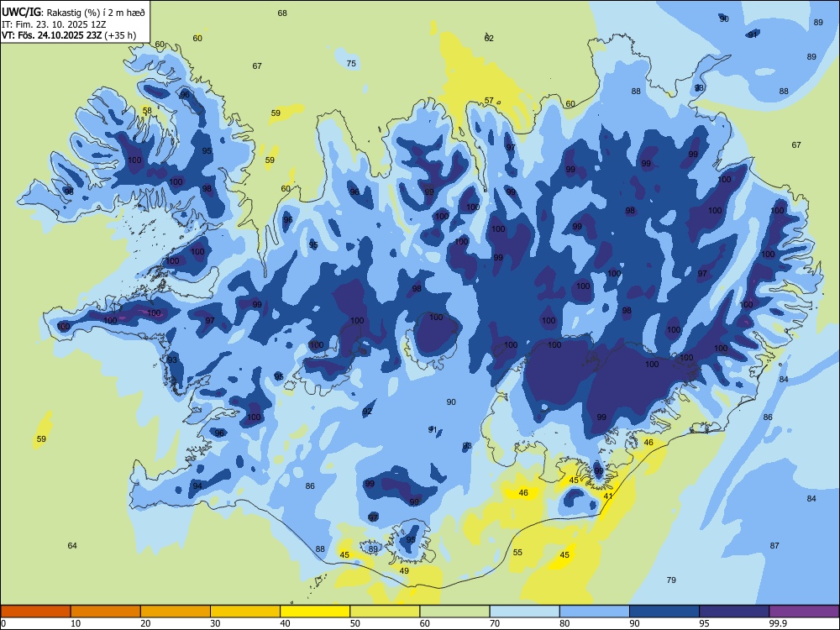Click the offshore value 79

671,580
